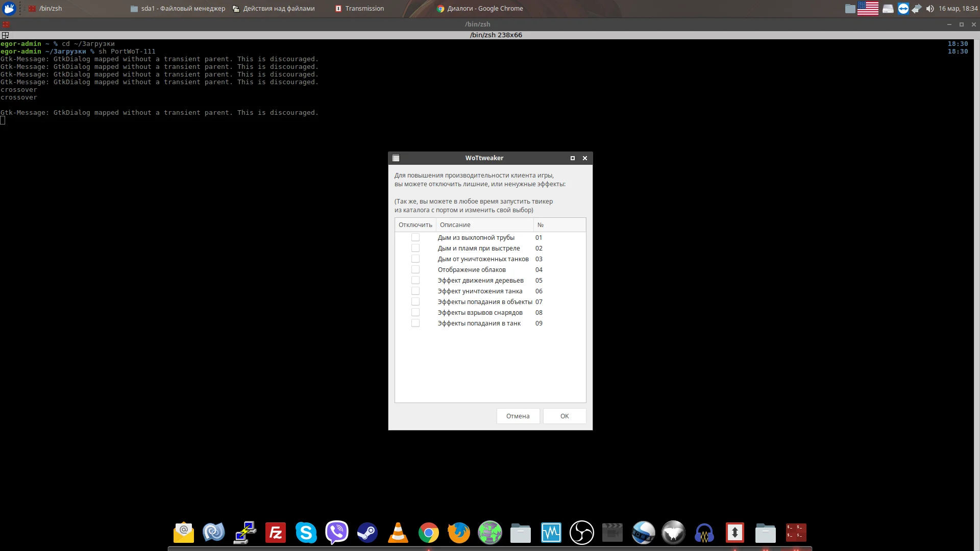Launch Steam from the dock

pyautogui.click(x=367, y=533)
